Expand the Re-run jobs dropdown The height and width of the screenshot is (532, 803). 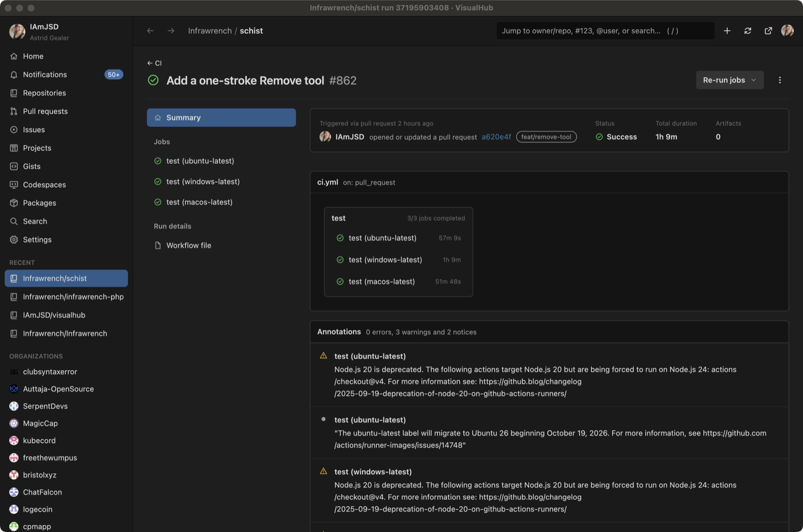coord(730,80)
